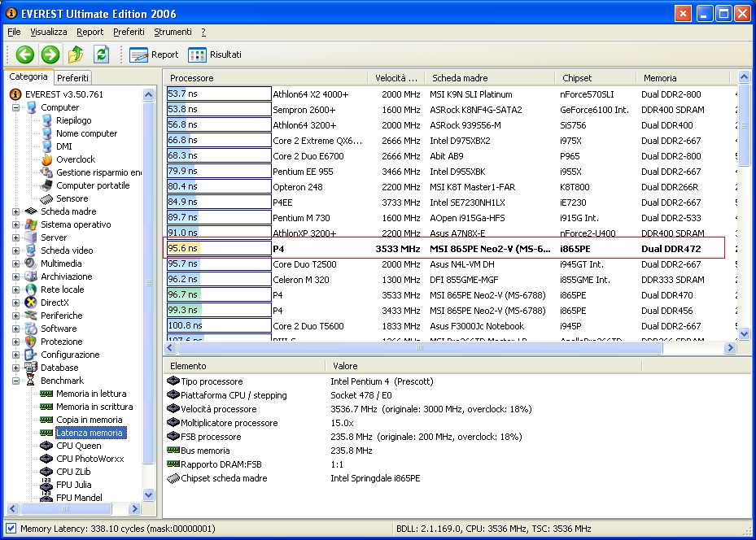Image resolution: width=756 pixels, height=540 pixels.
Task: Expand the Sistema operativo node
Action: pos(16,224)
